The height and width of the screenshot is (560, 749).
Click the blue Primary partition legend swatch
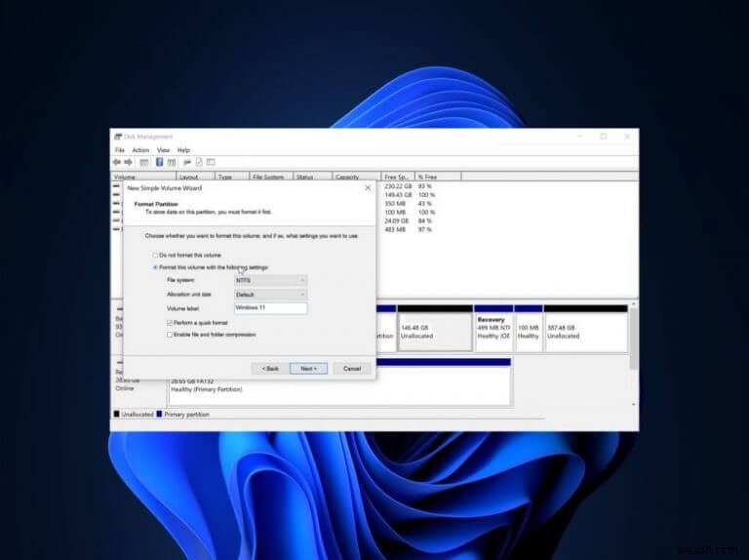click(x=159, y=414)
